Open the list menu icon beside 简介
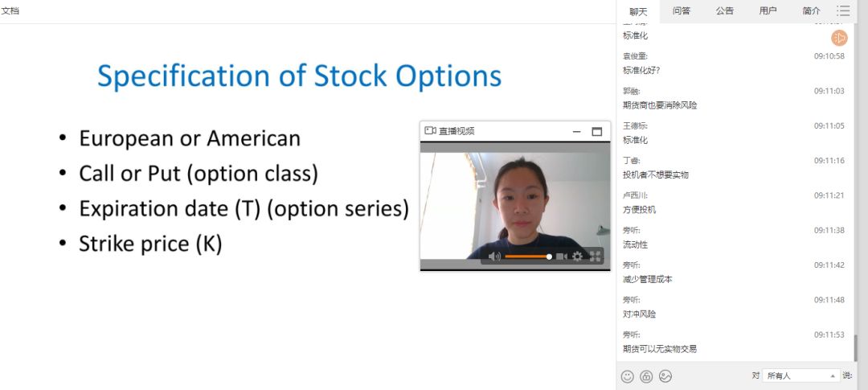 843,10
